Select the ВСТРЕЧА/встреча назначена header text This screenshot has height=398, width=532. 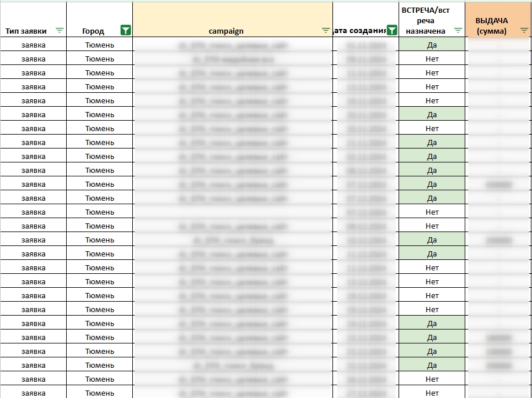425,20
